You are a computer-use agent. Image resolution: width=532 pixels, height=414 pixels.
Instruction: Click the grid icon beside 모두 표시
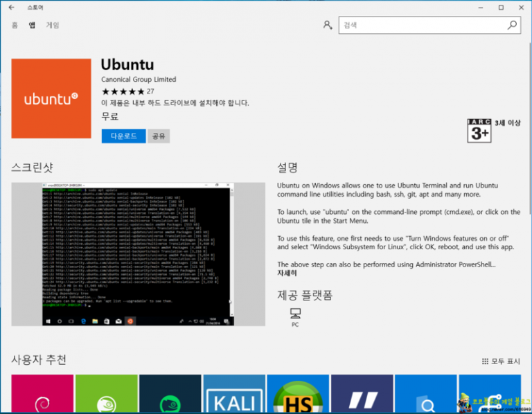coord(485,361)
